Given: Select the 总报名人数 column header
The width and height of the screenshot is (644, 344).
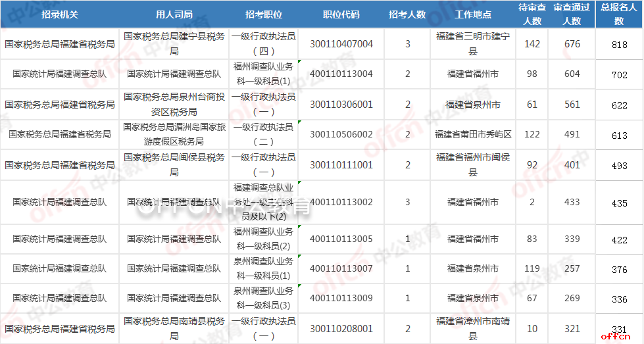Looking at the screenshot, I should (x=618, y=14).
